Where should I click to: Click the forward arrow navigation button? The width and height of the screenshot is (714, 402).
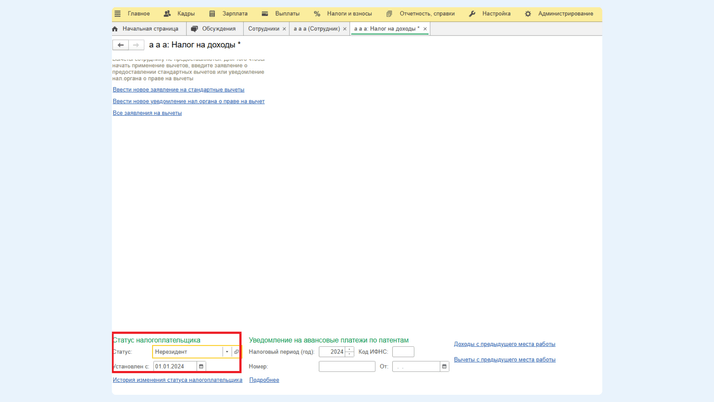tap(136, 45)
